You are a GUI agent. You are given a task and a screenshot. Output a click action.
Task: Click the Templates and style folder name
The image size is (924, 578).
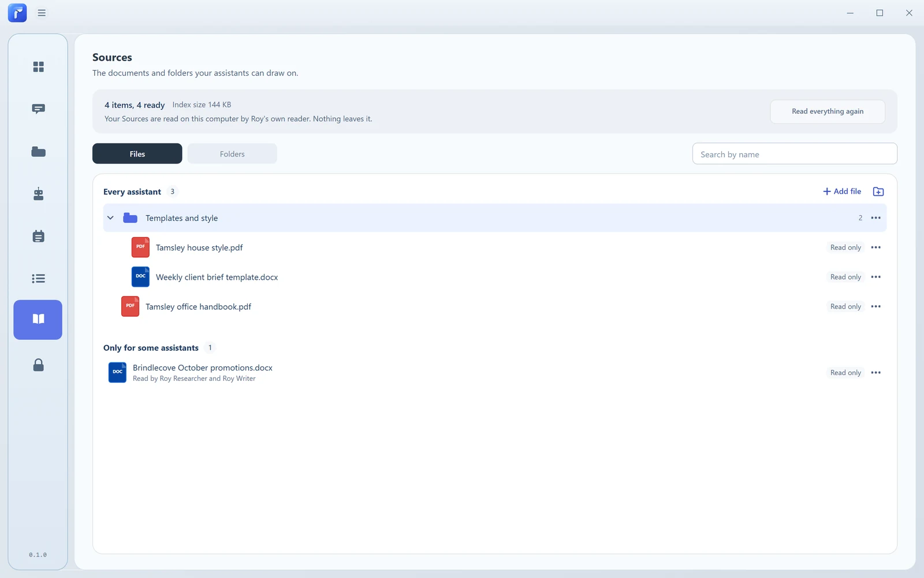[x=181, y=218]
